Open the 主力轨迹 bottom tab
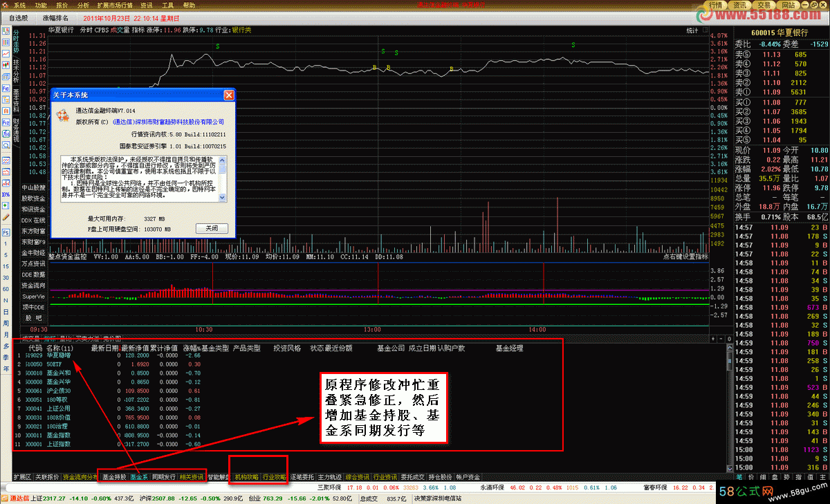The width and height of the screenshot is (830, 504). tap(330, 477)
